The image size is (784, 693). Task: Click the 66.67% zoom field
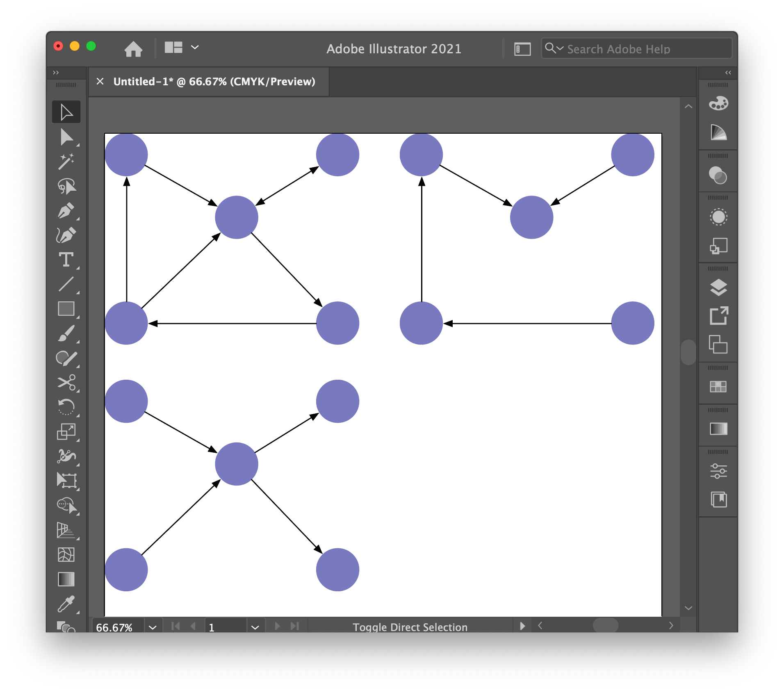tap(118, 627)
